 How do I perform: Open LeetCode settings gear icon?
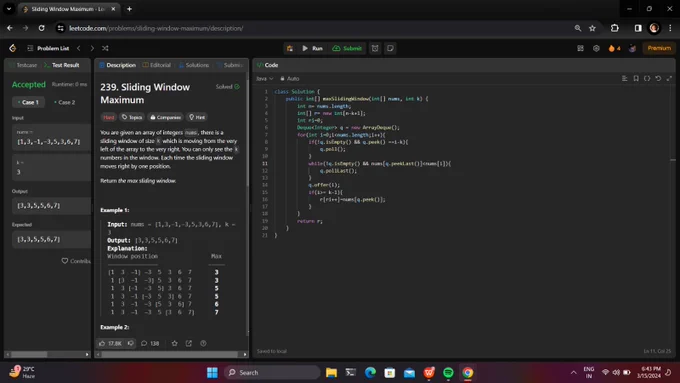(596, 48)
